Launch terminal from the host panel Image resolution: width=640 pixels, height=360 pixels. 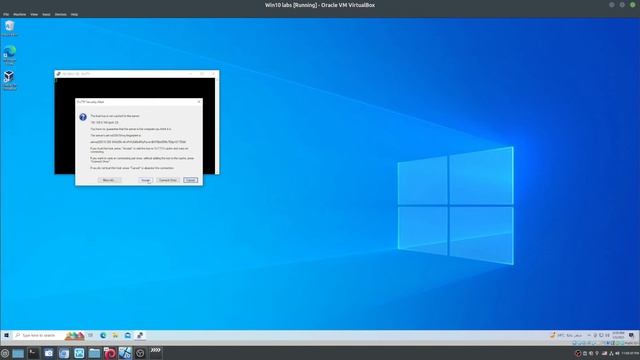(33, 353)
